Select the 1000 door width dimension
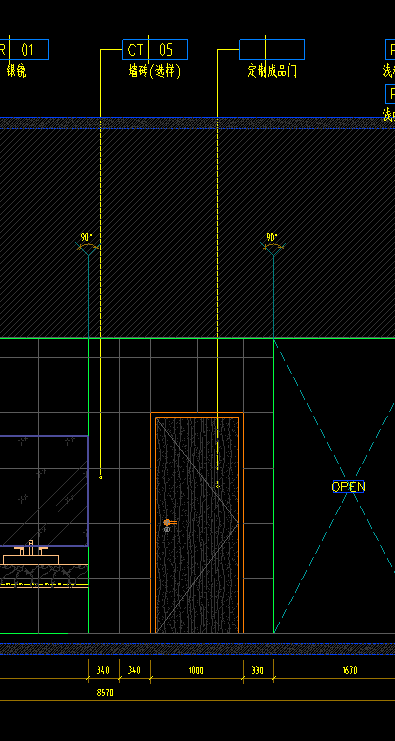Screen dimensions: 395x741 [x=196, y=670]
